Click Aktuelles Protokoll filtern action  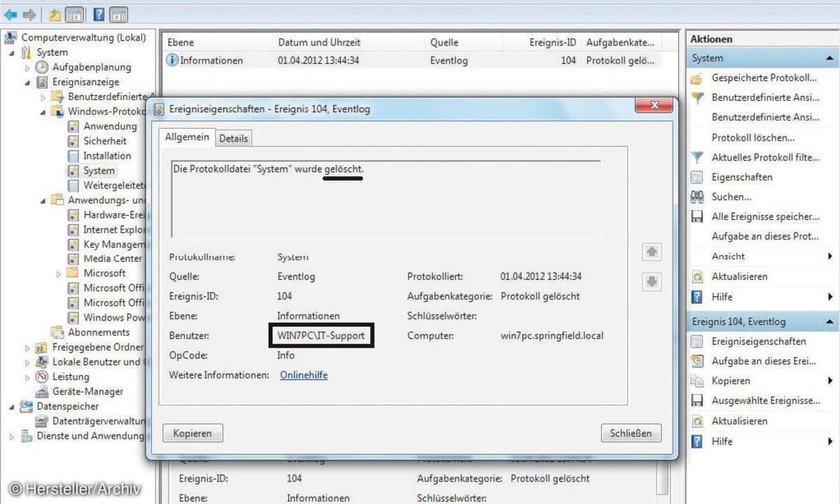pos(765,157)
